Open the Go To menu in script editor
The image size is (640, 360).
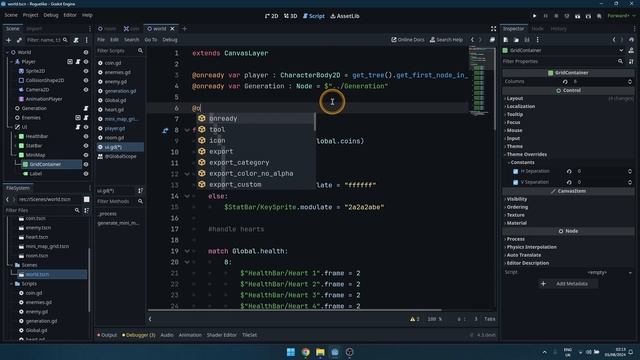(151, 40)
